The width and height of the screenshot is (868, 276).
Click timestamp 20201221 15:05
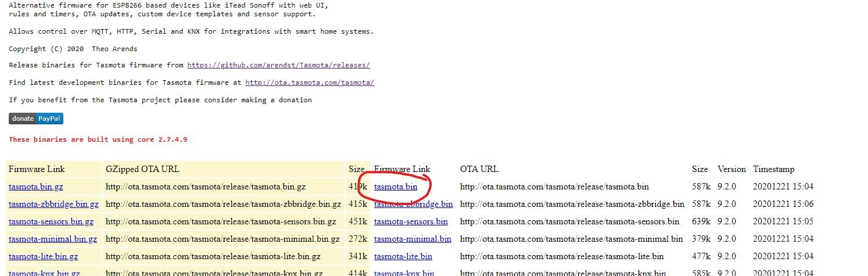[783, 221]
